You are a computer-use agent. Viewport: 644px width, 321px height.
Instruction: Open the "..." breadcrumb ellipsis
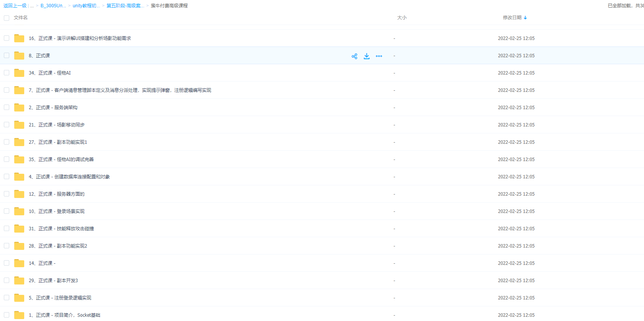click(x=32, y=6)
